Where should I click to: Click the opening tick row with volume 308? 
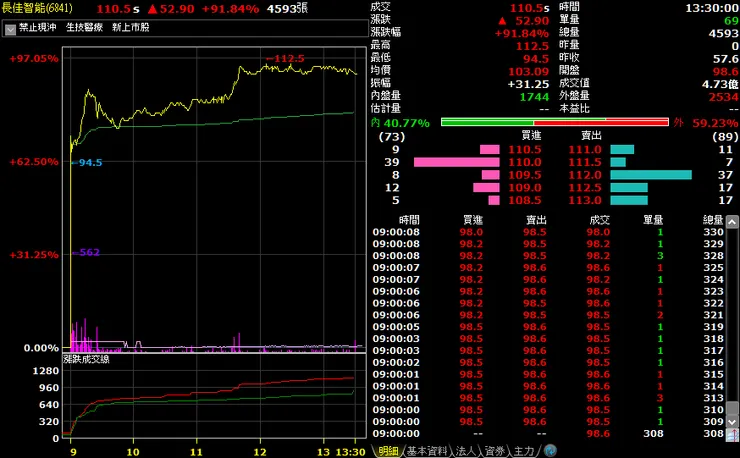(x=548, y=433)
